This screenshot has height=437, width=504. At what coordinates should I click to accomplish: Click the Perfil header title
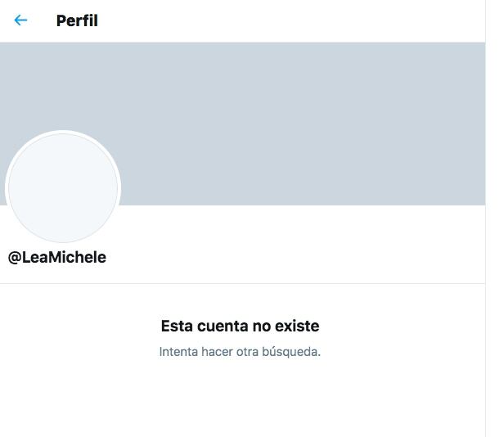click(77, 21)
